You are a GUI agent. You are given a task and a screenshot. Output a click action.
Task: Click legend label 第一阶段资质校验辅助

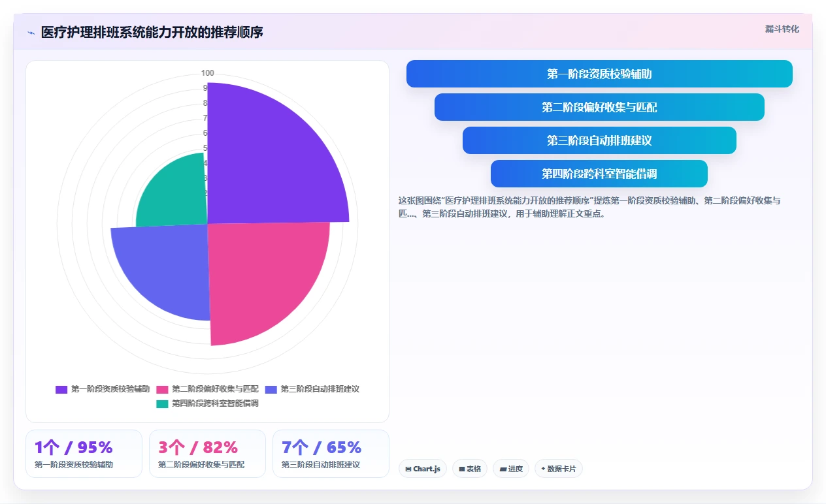(110, 389)
